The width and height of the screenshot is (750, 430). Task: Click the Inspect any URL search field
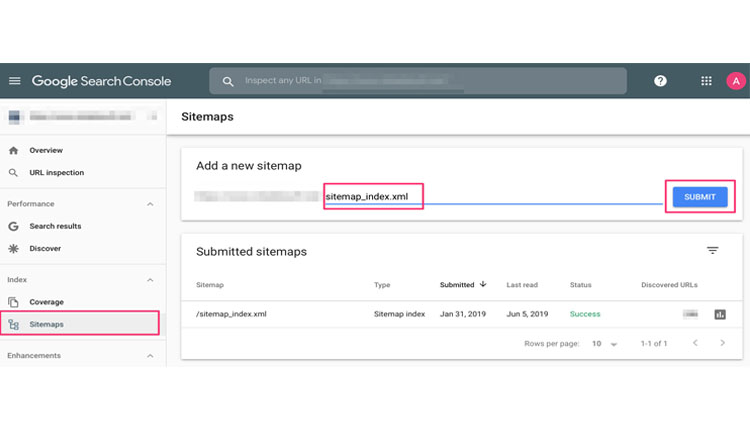418,81
